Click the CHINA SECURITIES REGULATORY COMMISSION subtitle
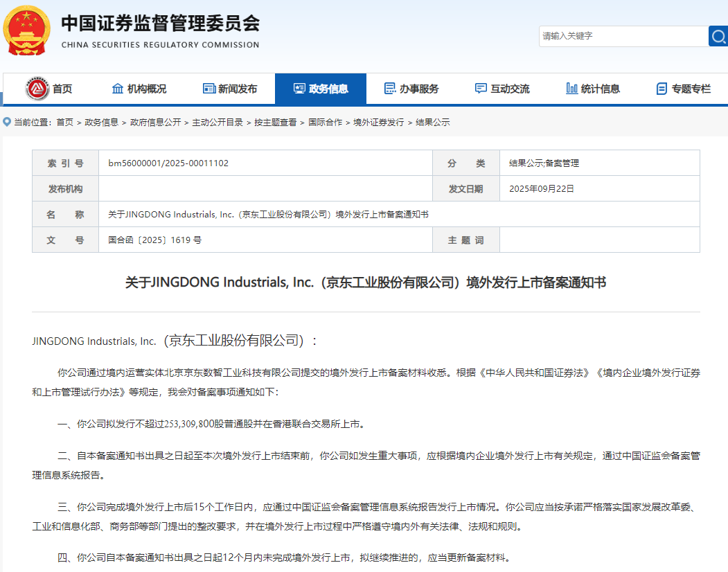Screen dimensions: 728x572 point(160,44)
